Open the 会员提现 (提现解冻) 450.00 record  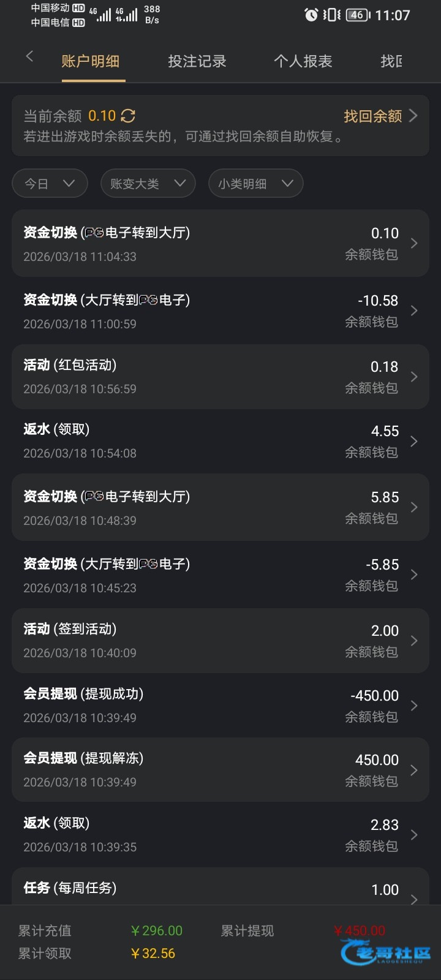tap(220, 770)
